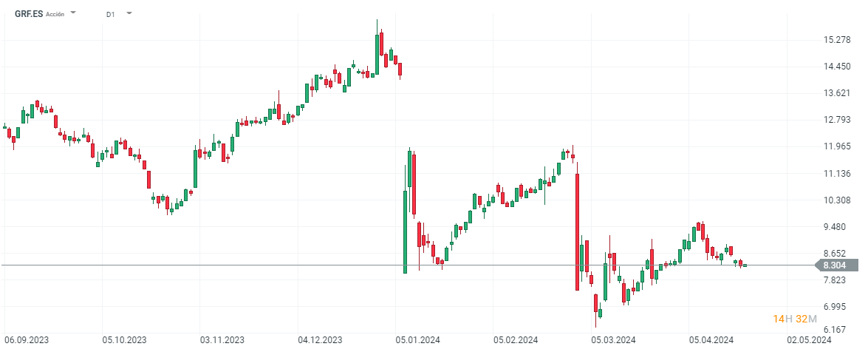The height and width of the screenshot is (352, 868).
Task: Click the 02.05.2024 date label
Action: [810, 340]
